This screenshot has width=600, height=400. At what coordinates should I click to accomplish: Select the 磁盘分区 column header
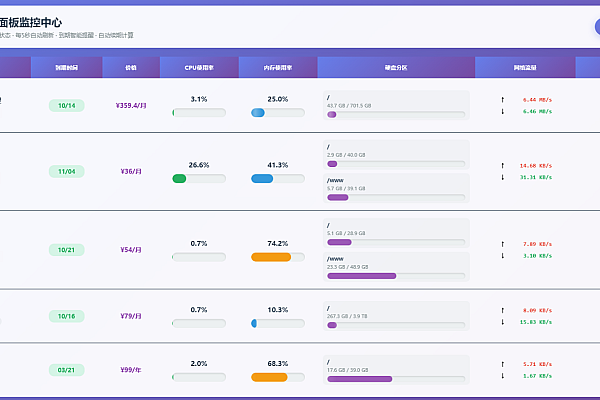click(x=396, y=68)
